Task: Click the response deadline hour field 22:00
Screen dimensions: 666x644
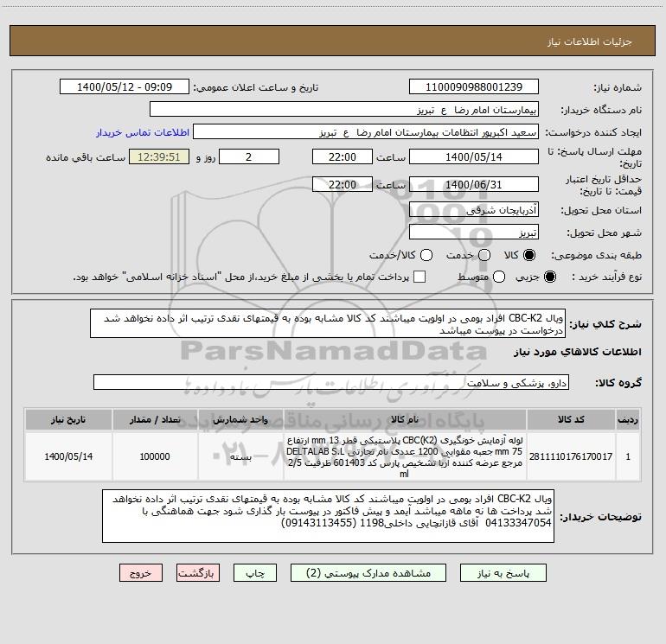Action: [343, 156]
